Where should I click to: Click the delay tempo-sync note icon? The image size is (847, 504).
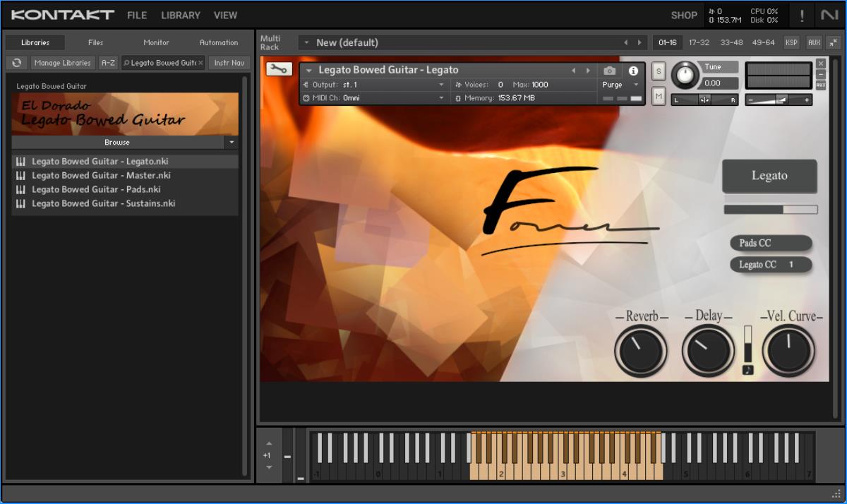tap(748, 369)
